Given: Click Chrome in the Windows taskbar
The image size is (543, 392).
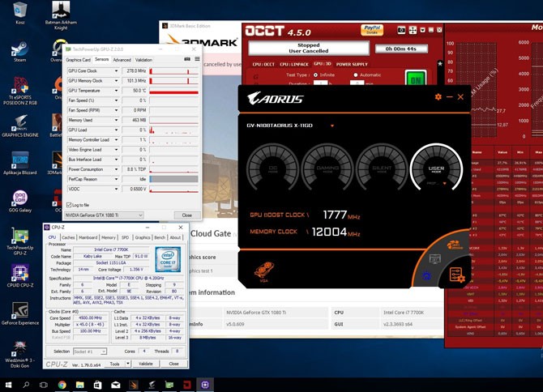Looking at the screenshot, I should pyautogui.click(x=62, y=385).
